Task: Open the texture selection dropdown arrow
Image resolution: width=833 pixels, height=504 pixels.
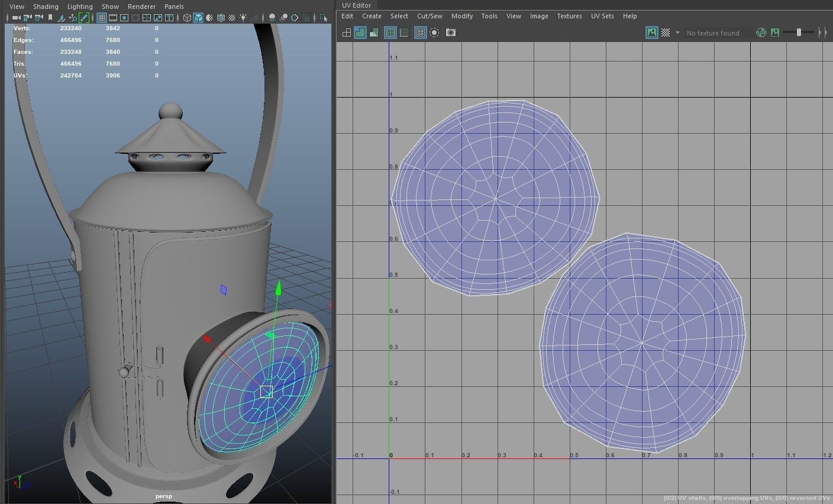Action: point(678,33)
